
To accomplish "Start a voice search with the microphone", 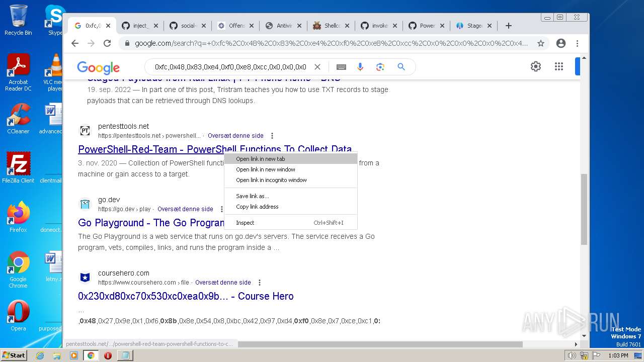I will pos(360,67).
